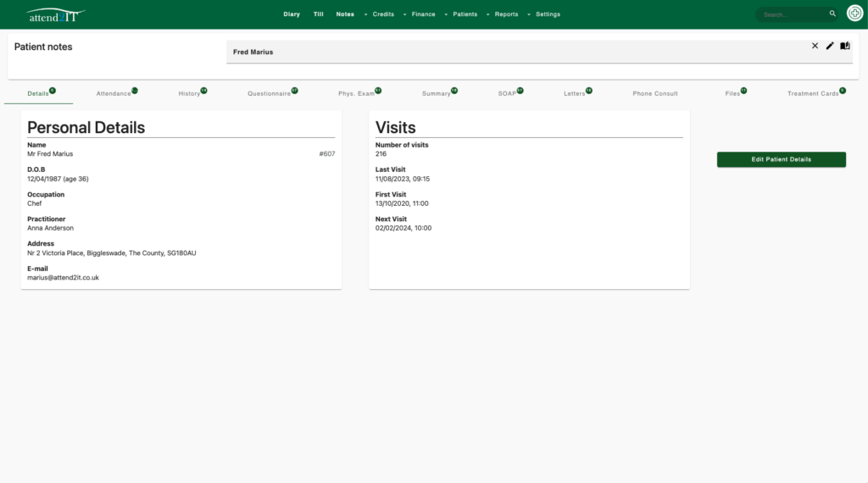Click the count badge on Attendance

coord(135,90)
